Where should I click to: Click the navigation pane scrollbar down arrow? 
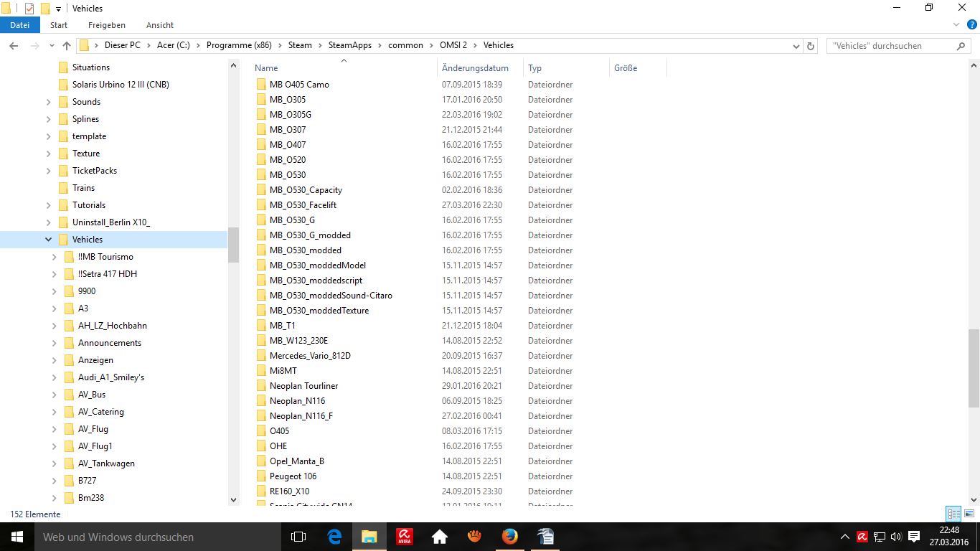coord(233,499)
